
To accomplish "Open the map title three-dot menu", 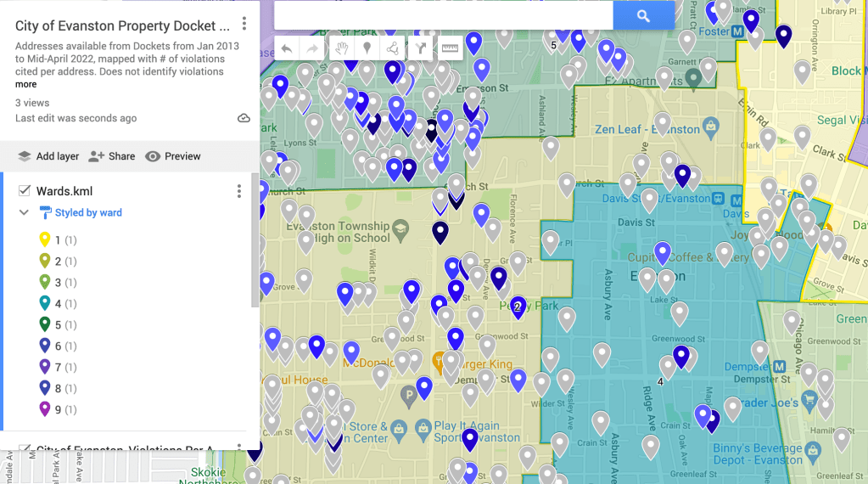I will click(244, 24).
